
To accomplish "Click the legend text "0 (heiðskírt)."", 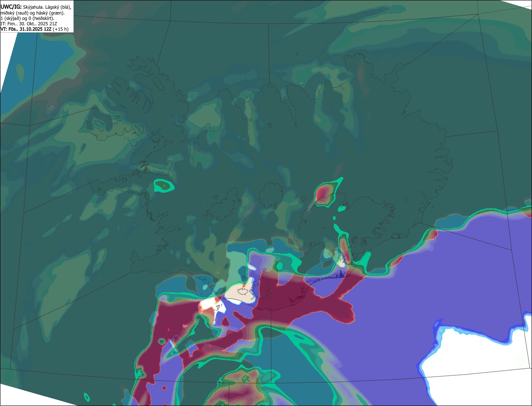I will (41, 19).
